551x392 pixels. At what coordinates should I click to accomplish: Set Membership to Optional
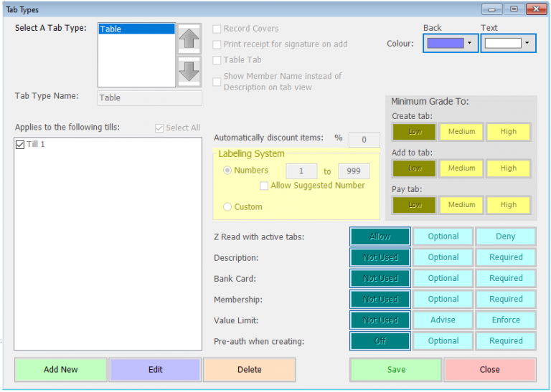[443, 300]
